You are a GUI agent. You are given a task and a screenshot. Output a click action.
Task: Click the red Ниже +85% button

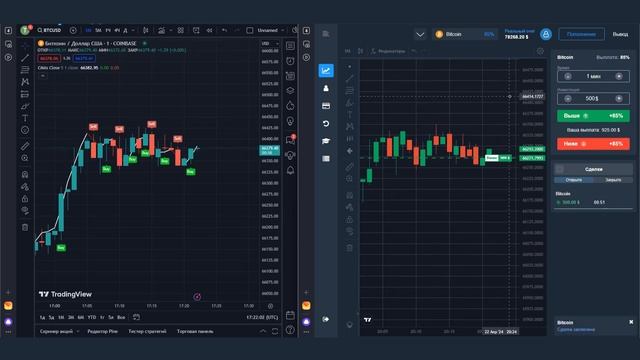[593, 144]
